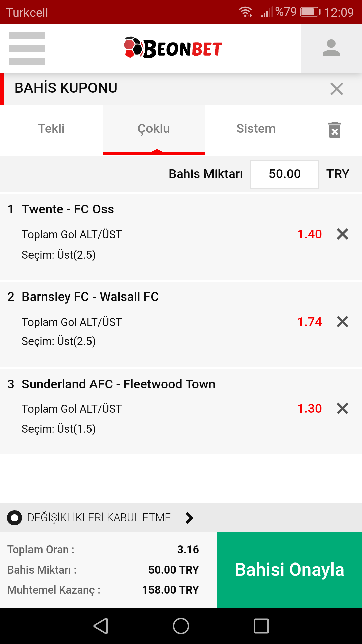The width and height of the screenshot is (362, 644).
Task: Remove Barnsley FC - Walsall FC selection
Action: point(342,322)
